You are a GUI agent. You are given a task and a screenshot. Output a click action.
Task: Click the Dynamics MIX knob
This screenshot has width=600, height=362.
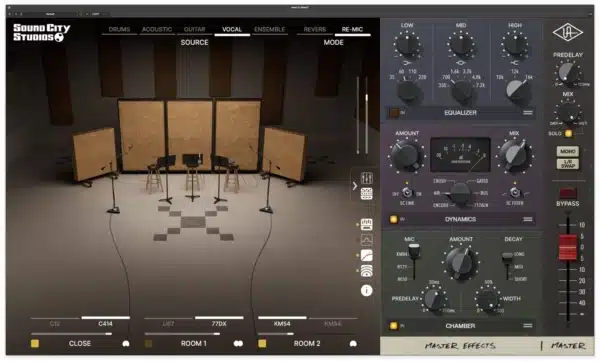coord(515,156)
